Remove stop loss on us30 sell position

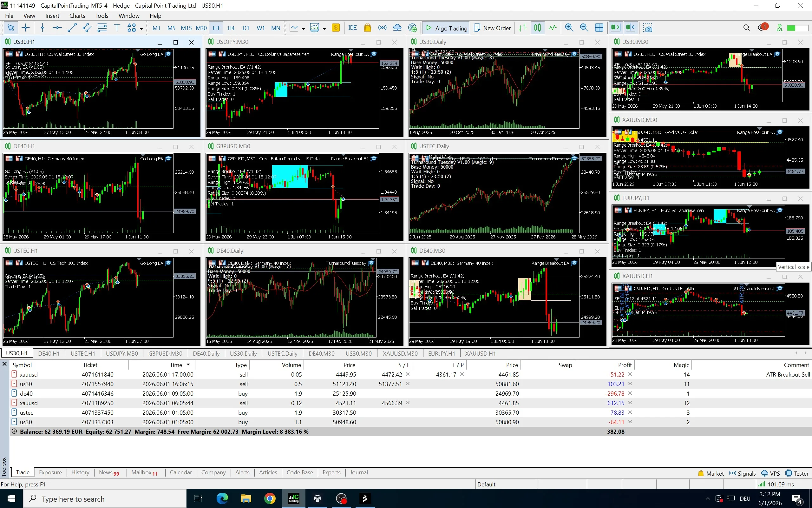pyautogui.click(x=408, y=384)
